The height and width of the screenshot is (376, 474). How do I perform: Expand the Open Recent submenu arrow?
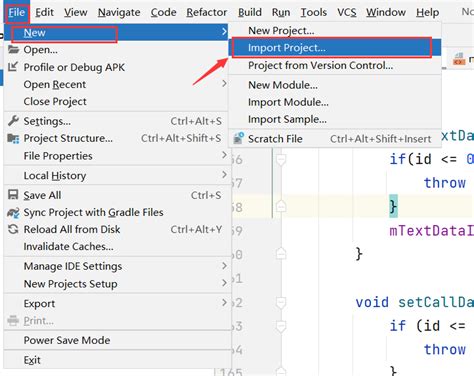224,84
